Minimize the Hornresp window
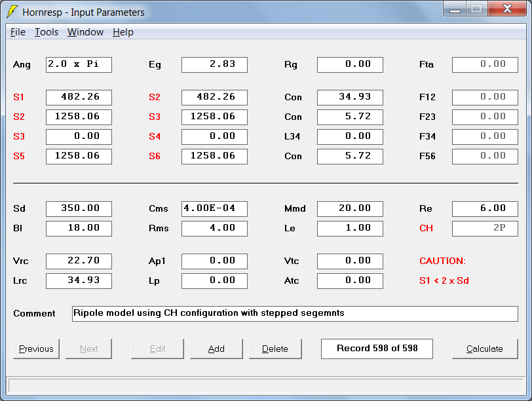Viewport: 532px width, 401px height. [x=455, y=9]
